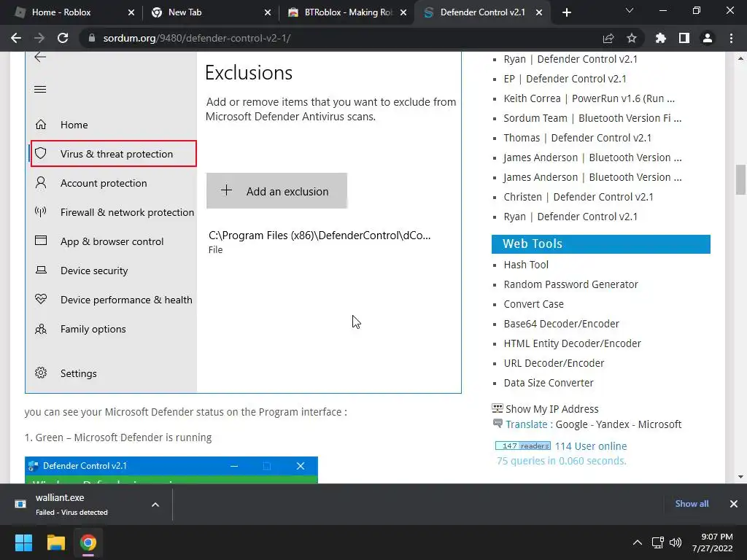Click the browser forward arrow
Screen dimensions: 747x560
pyautogui.click(x=39, y=38)
